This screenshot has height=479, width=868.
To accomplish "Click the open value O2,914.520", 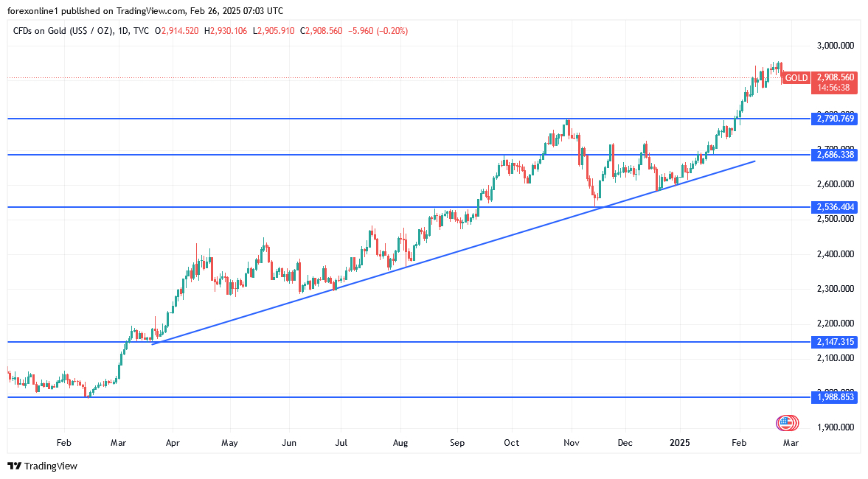I will pos(176,31).
